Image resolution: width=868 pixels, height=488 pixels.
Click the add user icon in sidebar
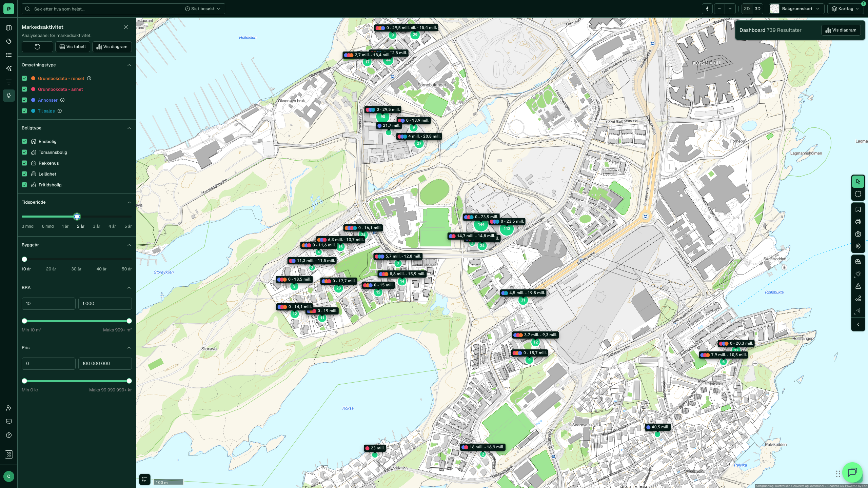9,408
